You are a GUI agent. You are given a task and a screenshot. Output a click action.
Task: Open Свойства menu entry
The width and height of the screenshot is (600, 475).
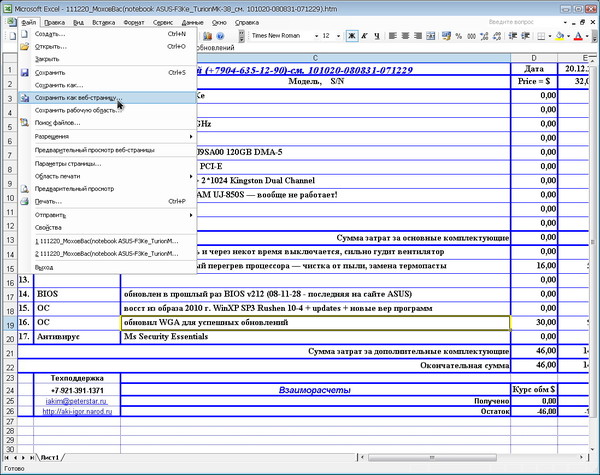pos(108,228)
